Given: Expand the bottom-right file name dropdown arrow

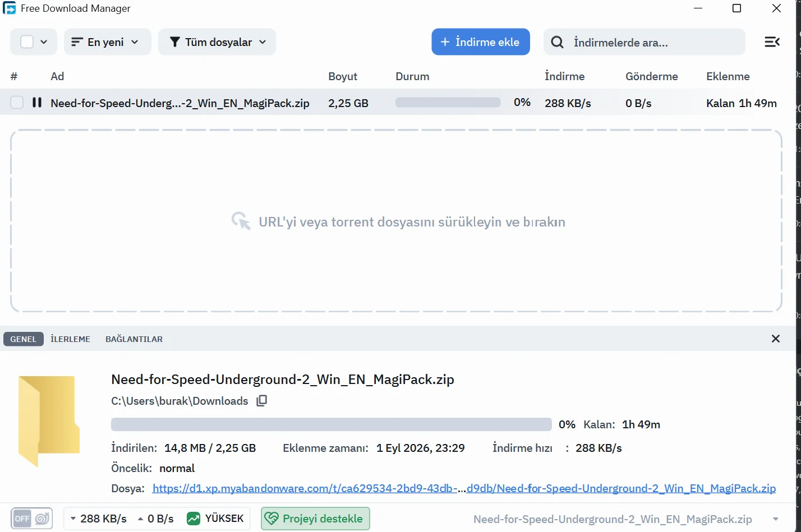Looking at the screenshot, I should (776, 519).
